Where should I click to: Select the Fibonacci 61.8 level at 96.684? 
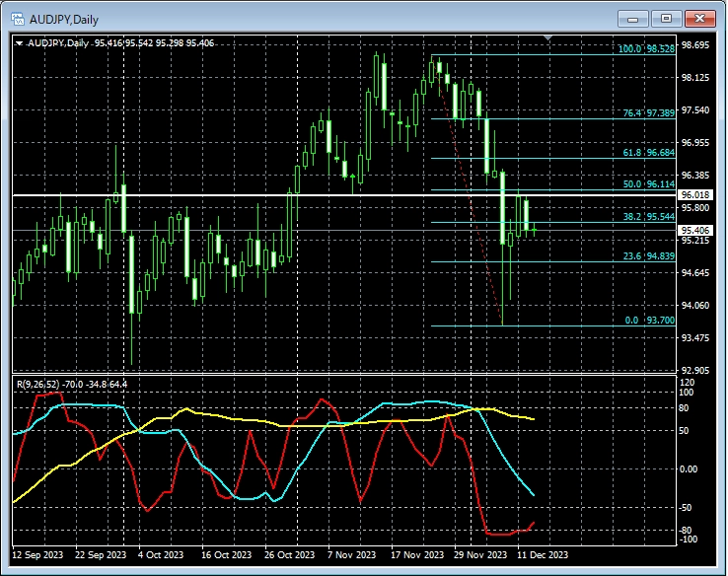point(649,153)
